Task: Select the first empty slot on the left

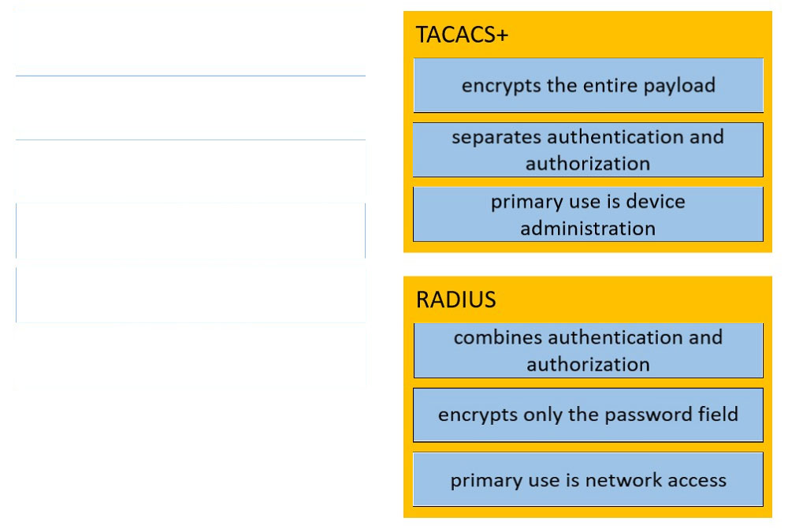Action: pyautogui.click(x=191, y=43)
